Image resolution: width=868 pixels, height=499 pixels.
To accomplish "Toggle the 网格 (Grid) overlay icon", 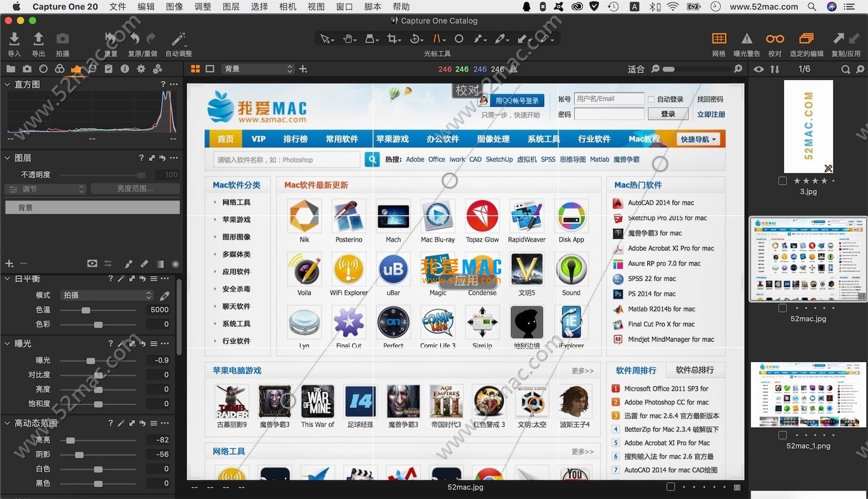I will 719,39.
